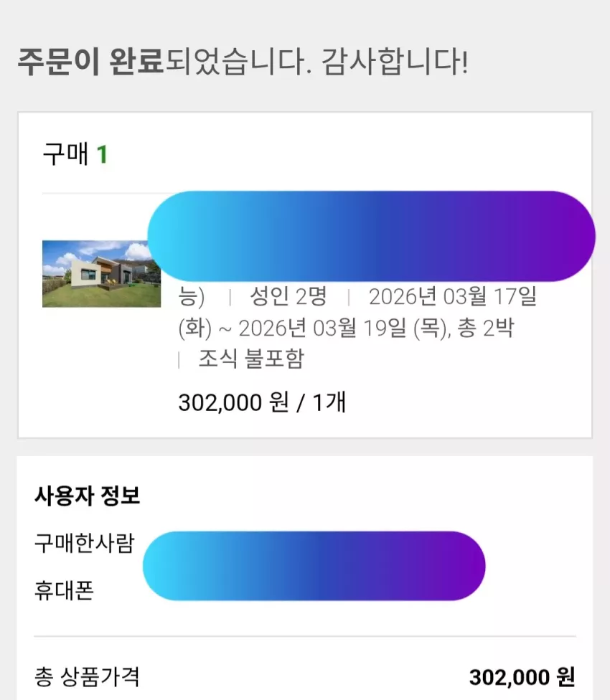Click the 사용자 정보 section heading
Screen dimensions: 610x700
click(x=88, y=496)
